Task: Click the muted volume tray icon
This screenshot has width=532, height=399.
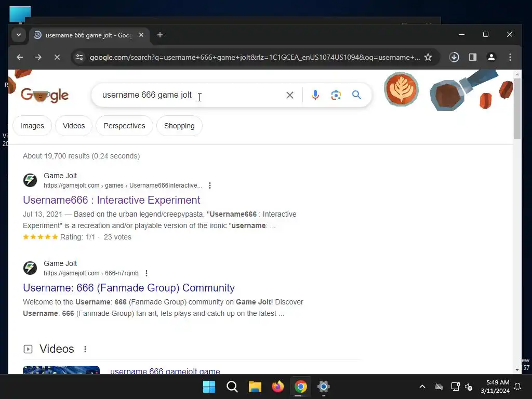Action: point(469,387)
